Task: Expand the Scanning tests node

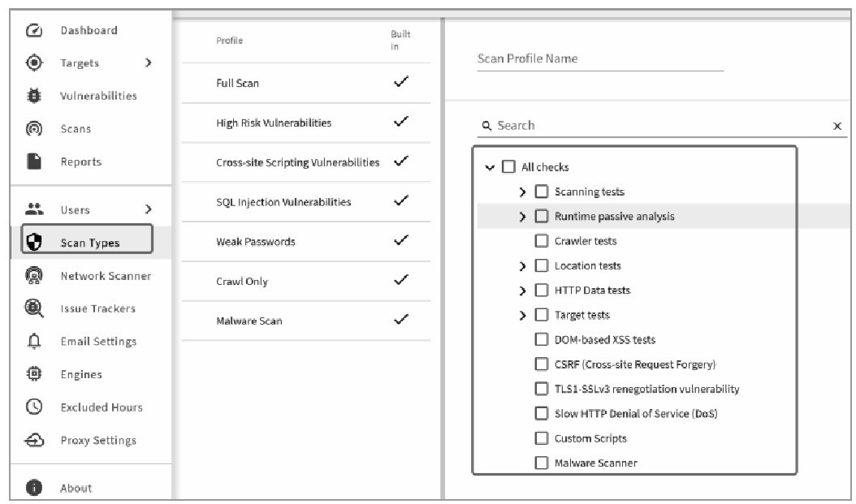Action: [522, 192]
